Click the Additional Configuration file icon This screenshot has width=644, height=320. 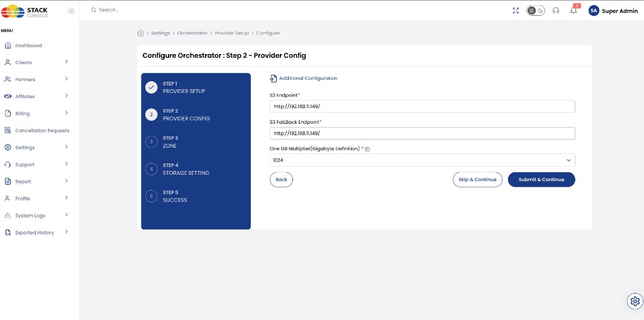tap(273, 78)
